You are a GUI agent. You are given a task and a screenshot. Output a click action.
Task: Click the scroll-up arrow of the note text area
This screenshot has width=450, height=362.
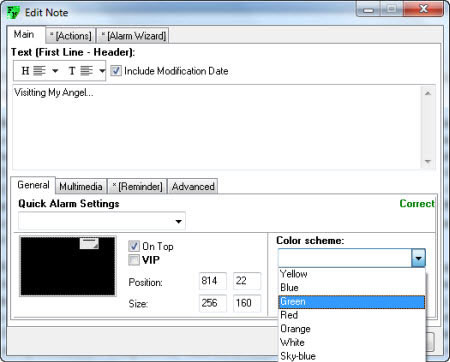pos(428,93)
